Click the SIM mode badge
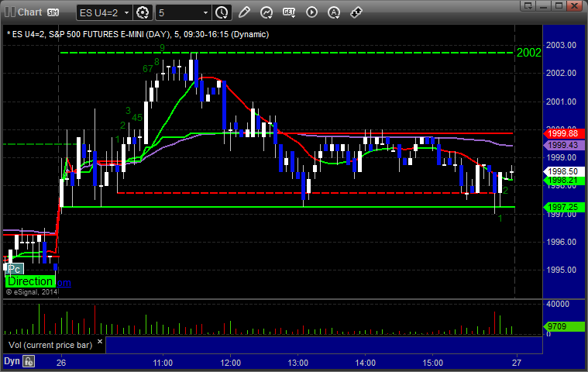Screen dimensions: 588x372 tap(53, 12)
